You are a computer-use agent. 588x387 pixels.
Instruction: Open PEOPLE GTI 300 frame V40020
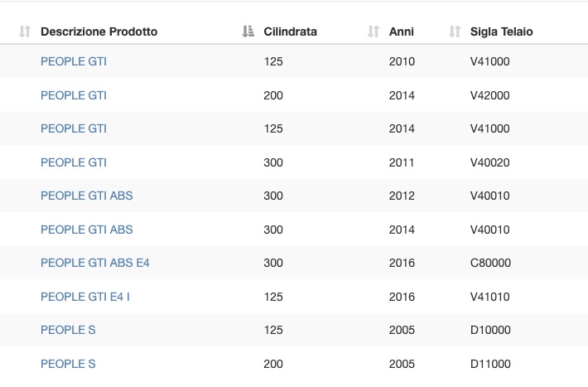click(x=74, y=162)
